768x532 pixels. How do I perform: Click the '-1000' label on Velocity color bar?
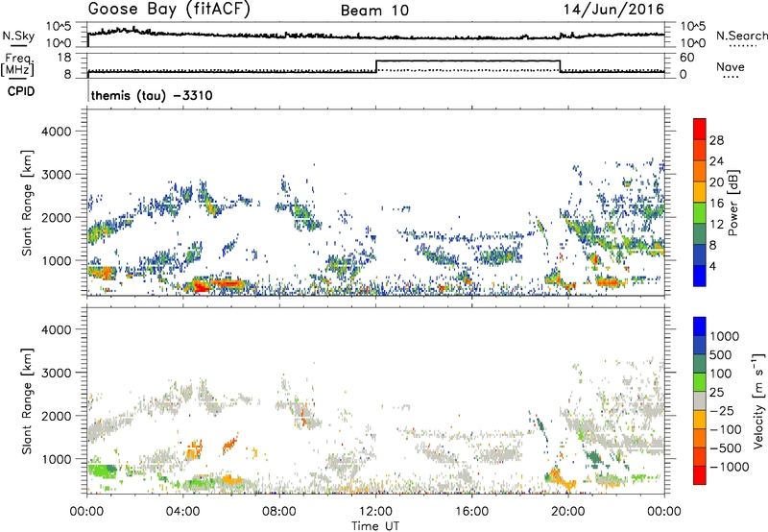click(x=730, y=467)
